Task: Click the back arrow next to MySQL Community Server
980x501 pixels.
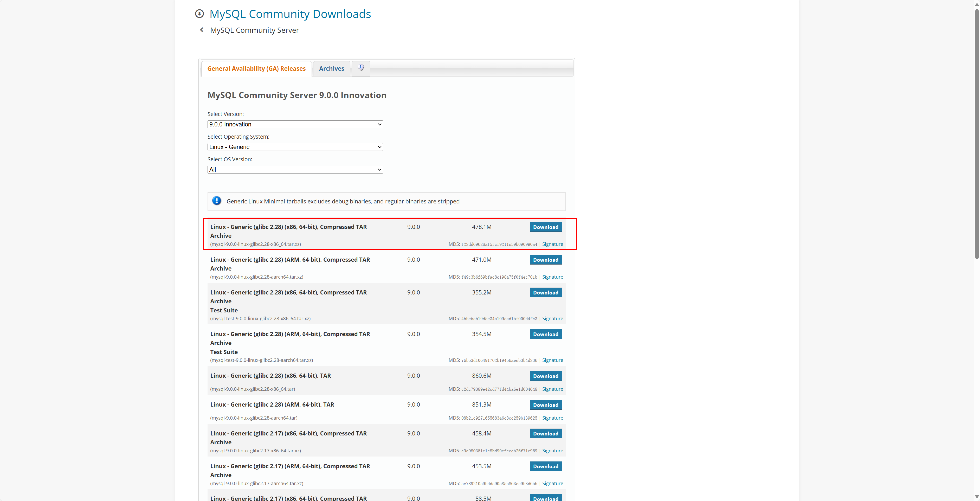Action: (202, 30)
